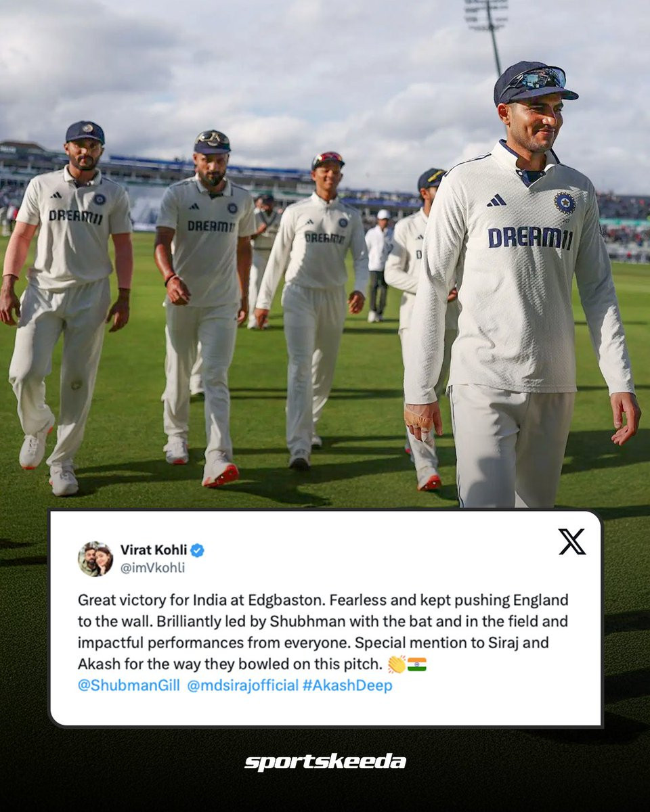The image size is (650, 812).
Task: Click the DREAM11 text on the far-left player's shirt
Action: coord(74,216)
